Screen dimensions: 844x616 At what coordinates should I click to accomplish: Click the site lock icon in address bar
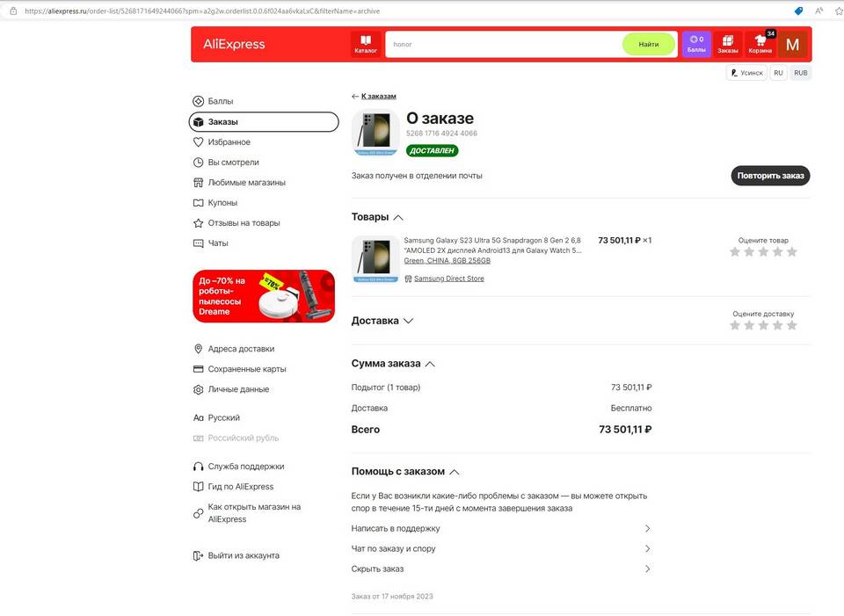[x=13, y=11]
